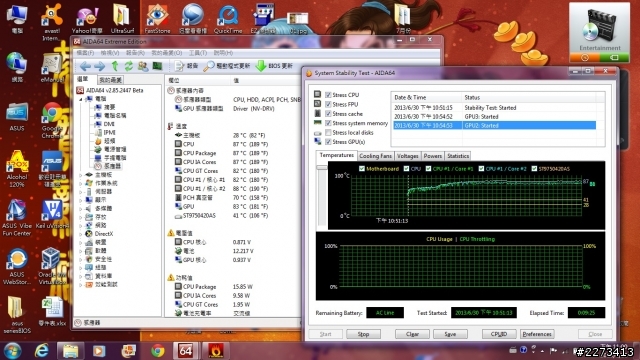Open ASUS WebStorage desktop icon

tap(17, 266)
